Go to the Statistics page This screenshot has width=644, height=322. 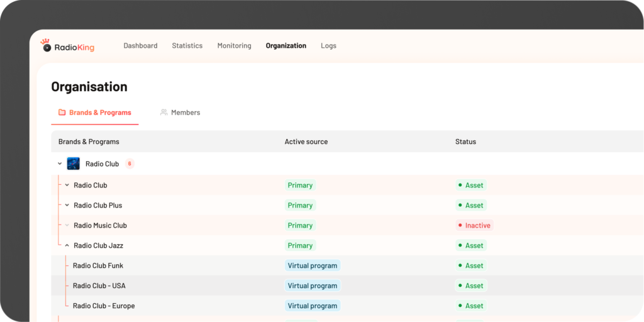coord(187,46)
